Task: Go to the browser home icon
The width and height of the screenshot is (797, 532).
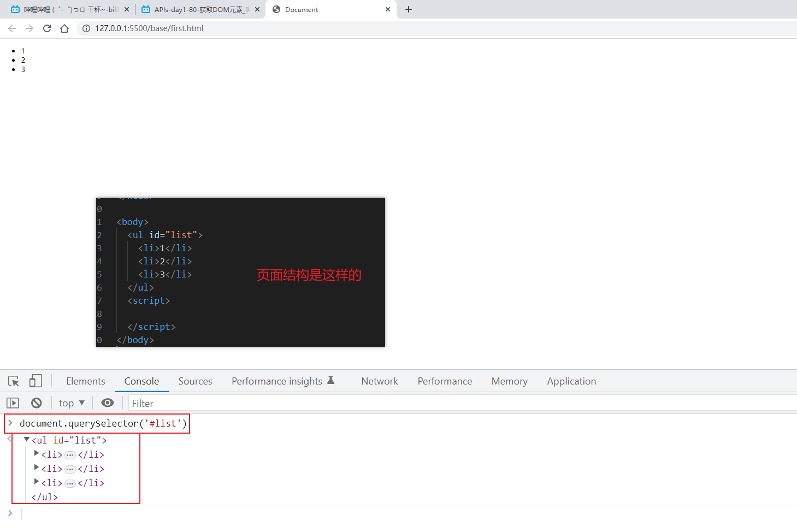Action: tap(64, 28)
